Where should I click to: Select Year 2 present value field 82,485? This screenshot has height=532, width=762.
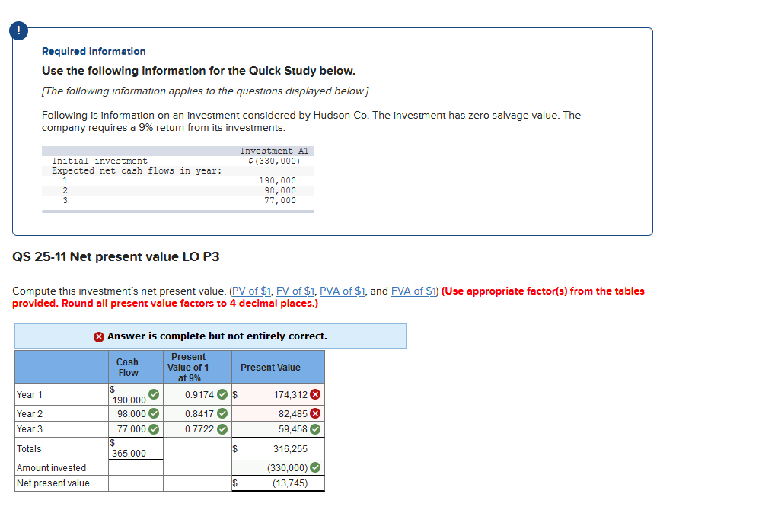278,413
